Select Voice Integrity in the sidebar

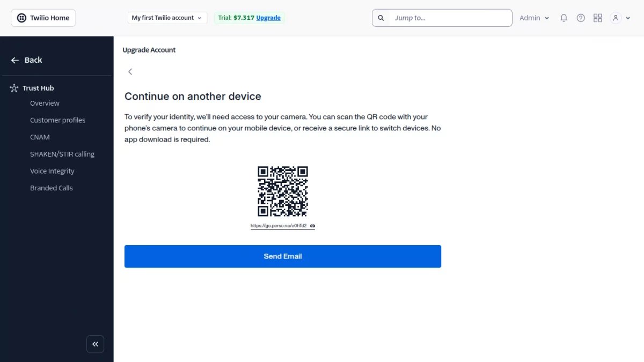[52, 171]
